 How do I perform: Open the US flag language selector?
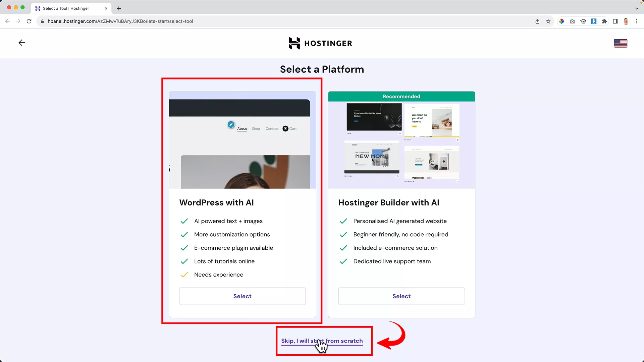620,43
